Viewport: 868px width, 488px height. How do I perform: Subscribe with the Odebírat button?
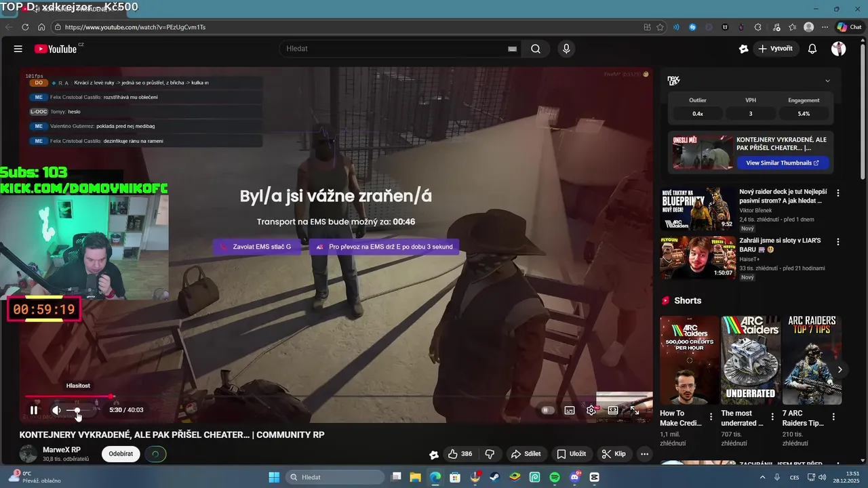[x=121, y=454]
